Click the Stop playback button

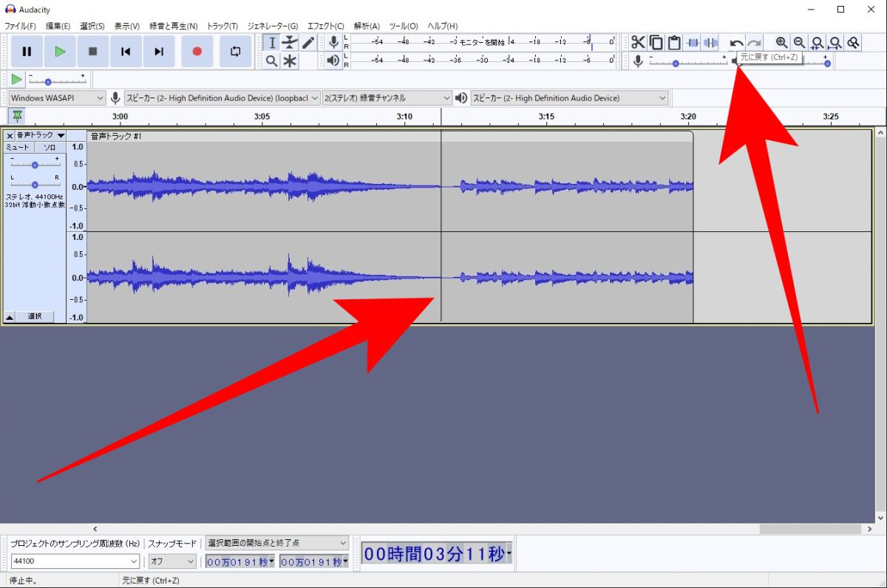pos(93,52)
